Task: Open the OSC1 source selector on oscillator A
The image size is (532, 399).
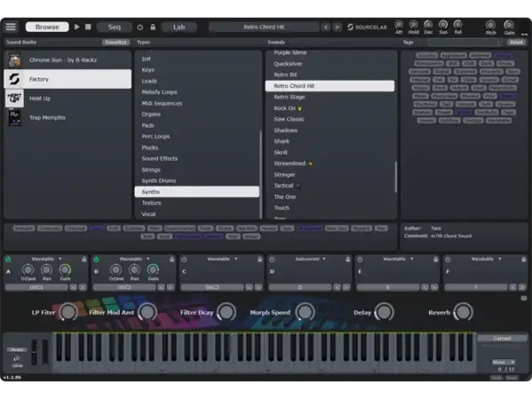Action: coord(36,287)
